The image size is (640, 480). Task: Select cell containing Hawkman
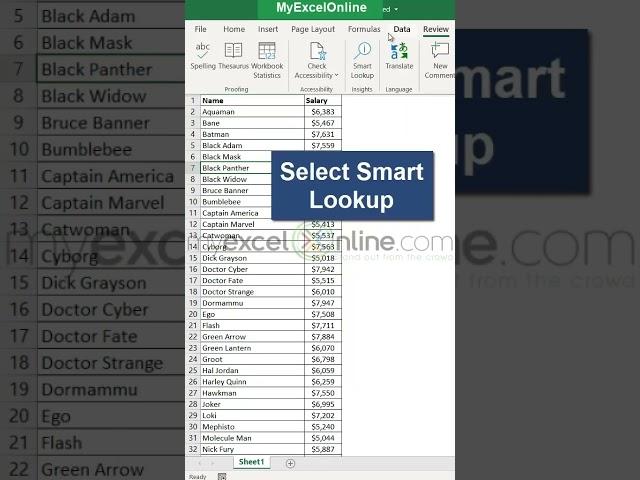[252, 393]
